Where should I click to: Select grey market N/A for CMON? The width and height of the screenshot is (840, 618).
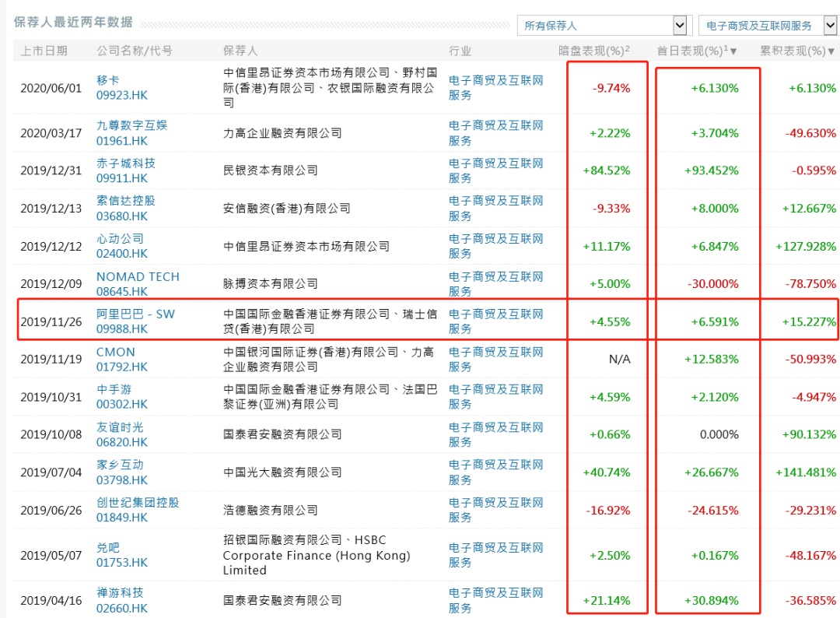[x=620, y=359]
